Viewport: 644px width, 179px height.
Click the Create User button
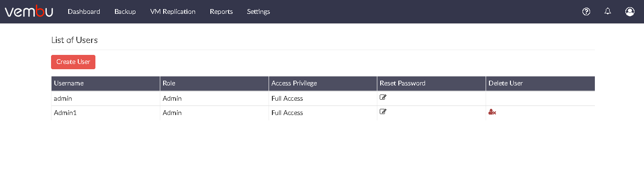point(73,62)
